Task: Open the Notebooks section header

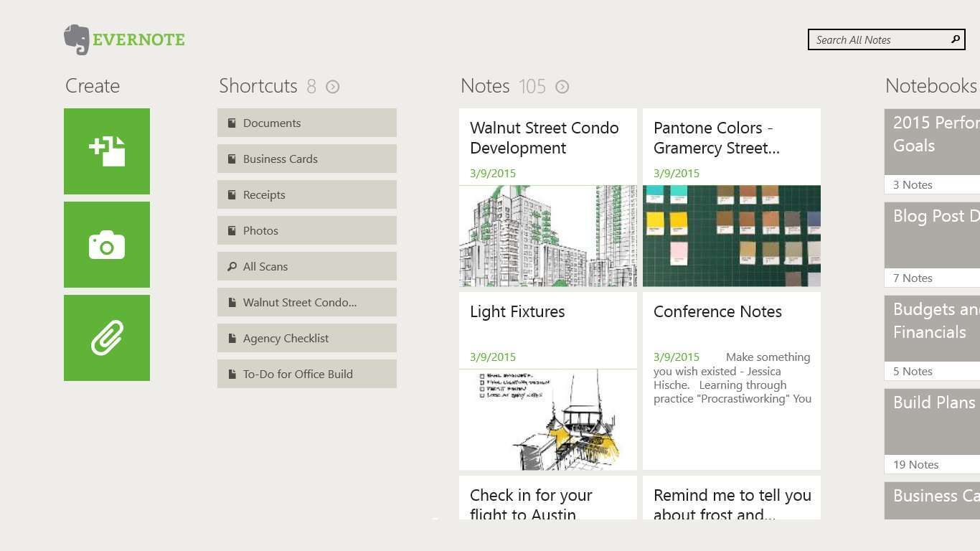Action: pos(931,86)
